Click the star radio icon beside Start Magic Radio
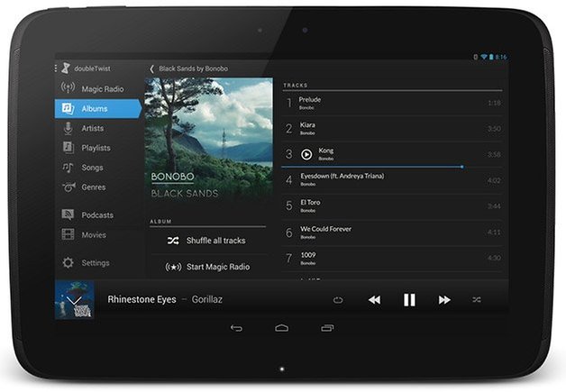 point(173,267)
